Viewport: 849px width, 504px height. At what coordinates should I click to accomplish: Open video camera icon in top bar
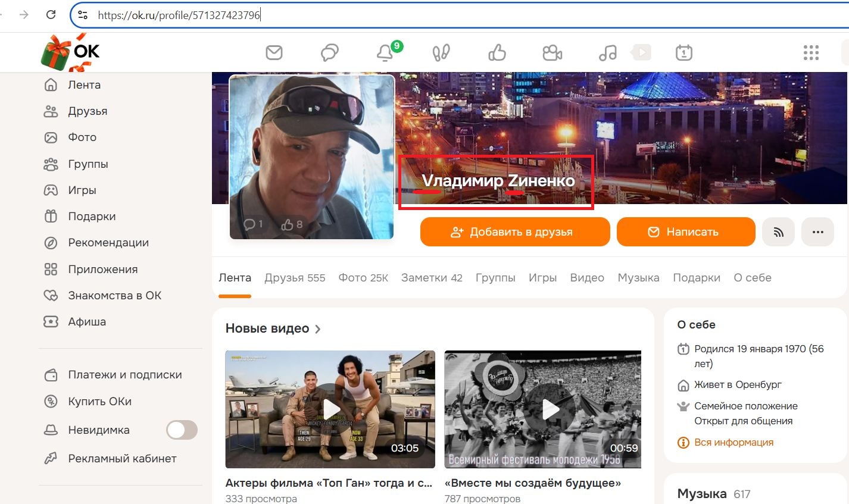point(553,53)
